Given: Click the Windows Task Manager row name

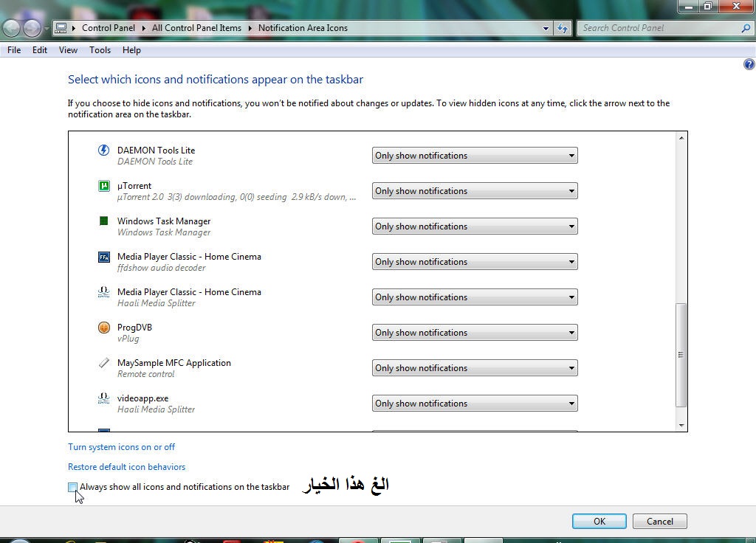Looking at the screenshot, I should click(164, 221).
